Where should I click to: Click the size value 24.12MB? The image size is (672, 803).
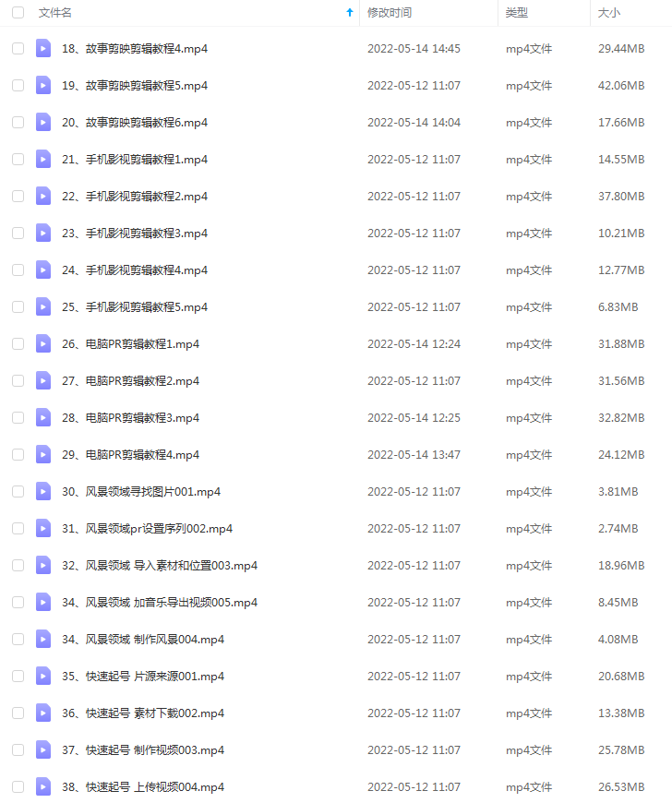(621, 454)
